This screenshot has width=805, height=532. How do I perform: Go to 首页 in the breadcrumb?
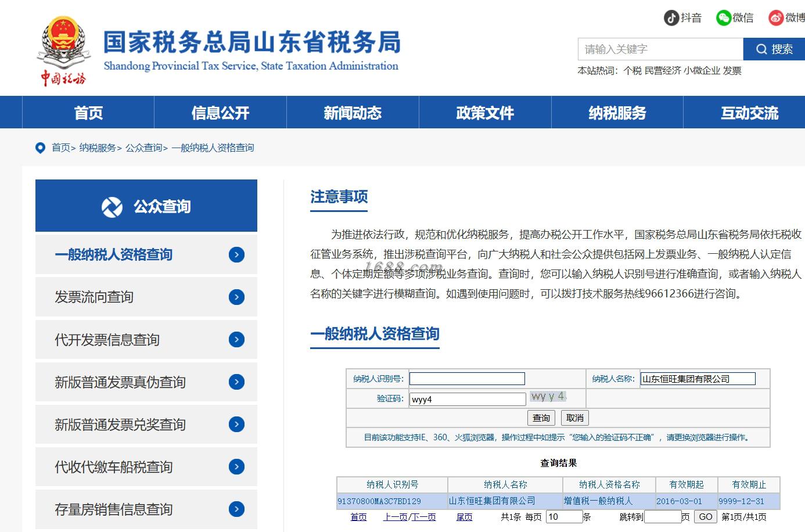[x=61, y=148]
